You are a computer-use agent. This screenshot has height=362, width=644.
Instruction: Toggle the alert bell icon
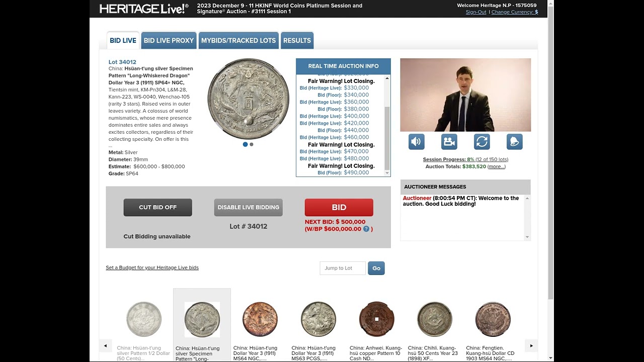[515, 142]
